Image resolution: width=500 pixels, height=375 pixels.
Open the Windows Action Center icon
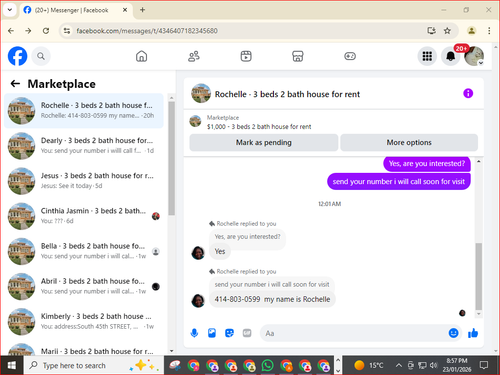click(484, 365)
